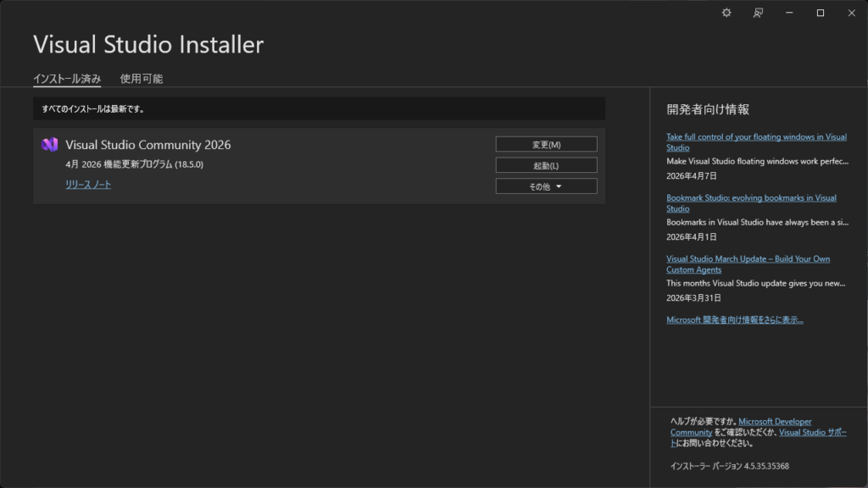Switch to the 使用可能 tab
The width and height of the screenshot is (868, 488).
[142, 79]
